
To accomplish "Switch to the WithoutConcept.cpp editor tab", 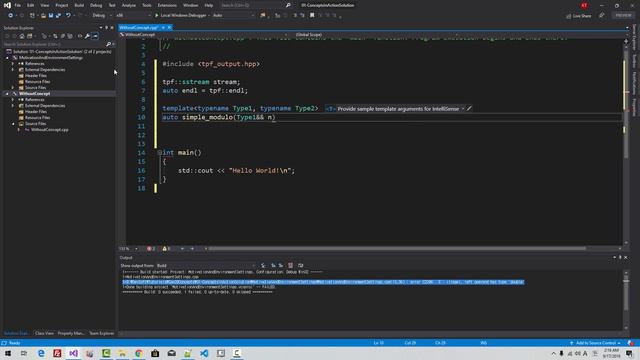I will 138,27.
